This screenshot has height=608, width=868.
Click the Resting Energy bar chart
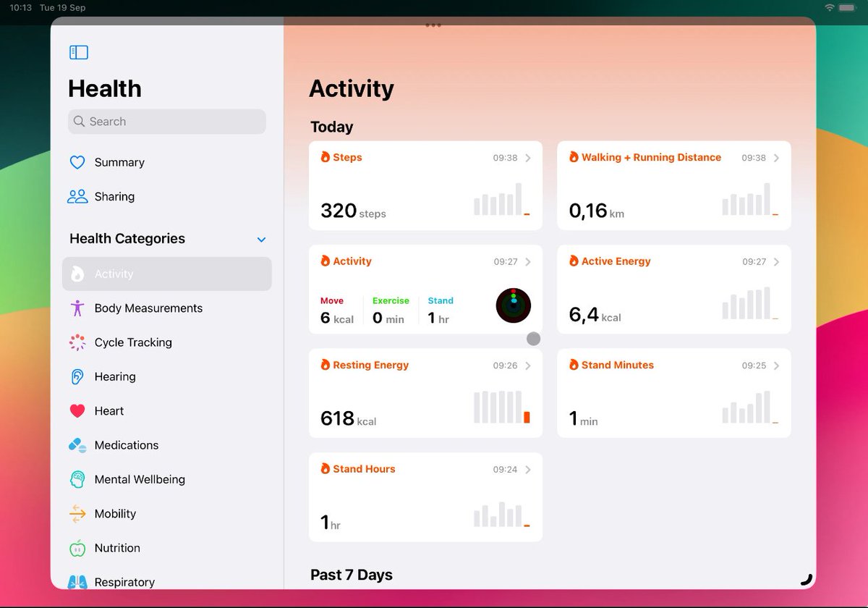click(502, 407)
